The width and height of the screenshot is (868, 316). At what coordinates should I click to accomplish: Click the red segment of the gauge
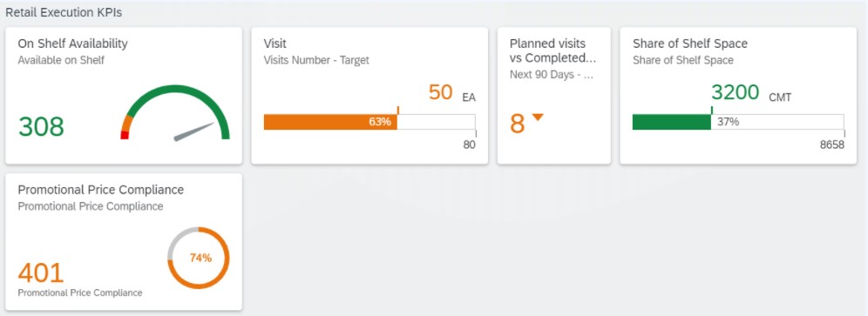pos(125,135)
